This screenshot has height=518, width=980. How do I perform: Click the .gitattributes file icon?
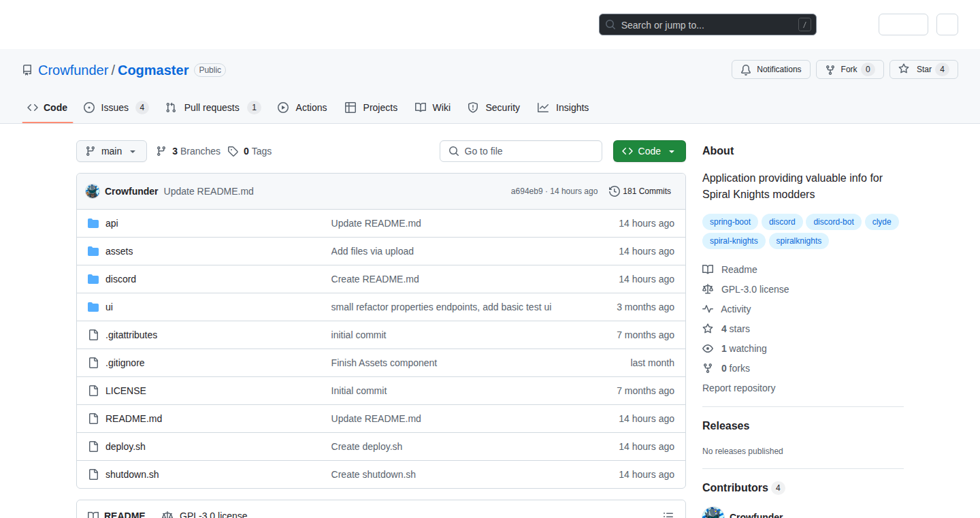point(93,335)
